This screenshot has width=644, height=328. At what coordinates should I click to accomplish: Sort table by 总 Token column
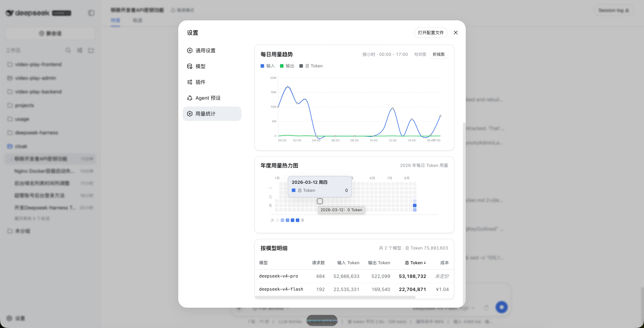(x=415, y=263)
